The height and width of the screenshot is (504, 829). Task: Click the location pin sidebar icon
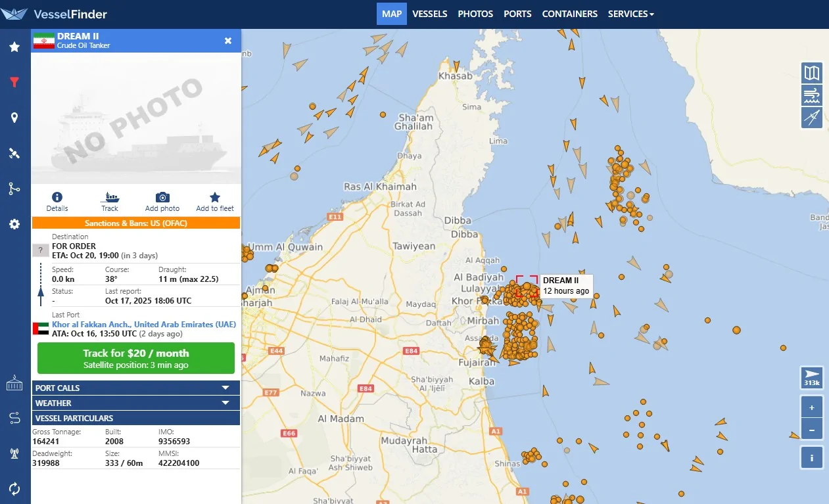[x=14, y=118]
